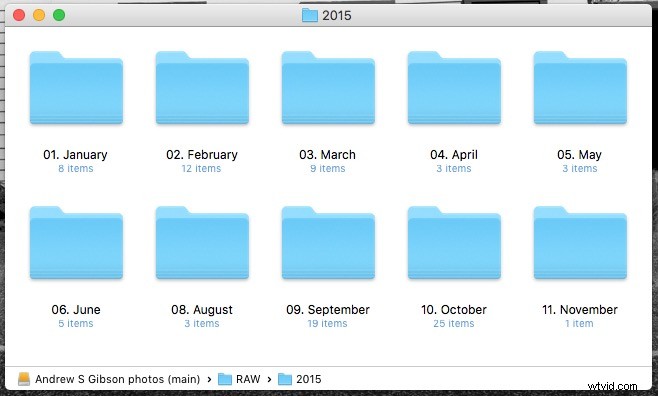Click the '03. March' folder name
Viewport: 658px width, 396px height.
tap(327, 155)
